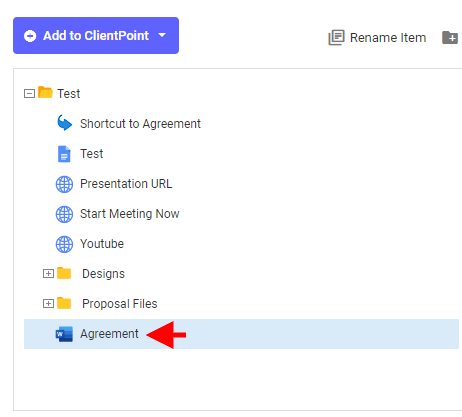Viewport: 462px width, 417px height.
Task: Click the Shortcut to Agreement arrow icon
Action: point(64,123)
